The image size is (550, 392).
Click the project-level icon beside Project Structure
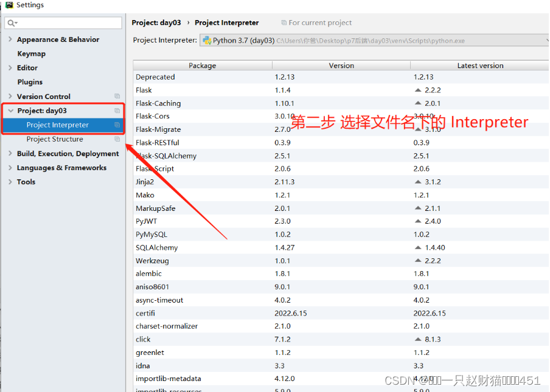coord(117,139)
